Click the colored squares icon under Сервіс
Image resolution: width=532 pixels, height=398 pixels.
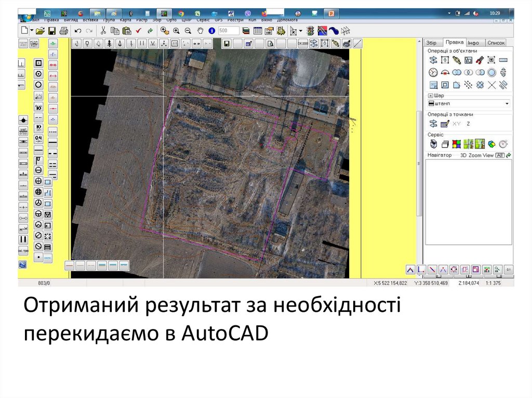point(456,144)
